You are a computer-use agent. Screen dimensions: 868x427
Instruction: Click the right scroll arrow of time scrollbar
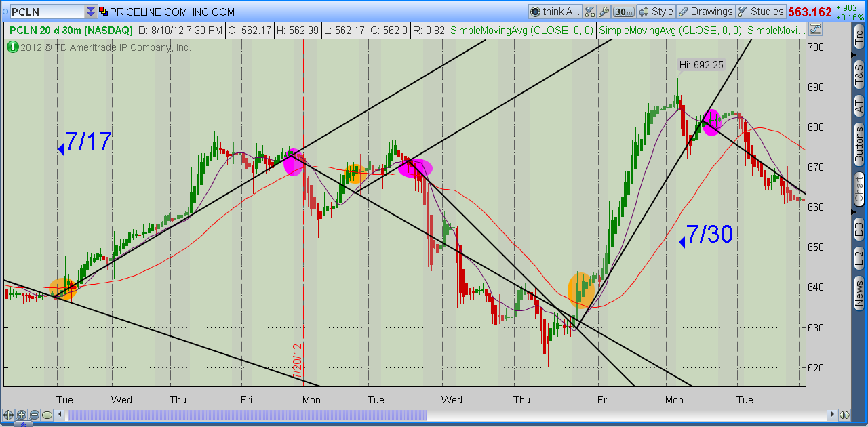pos(833,415)
